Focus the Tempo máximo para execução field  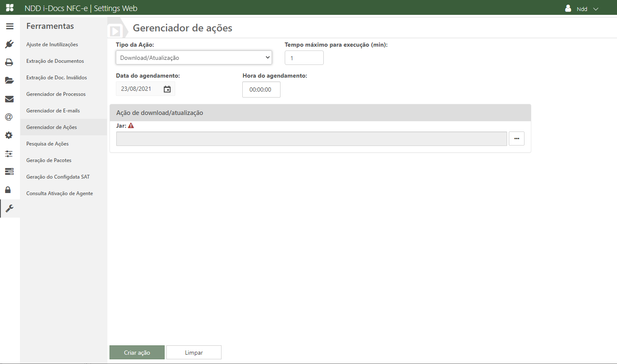tap(304, 58)
